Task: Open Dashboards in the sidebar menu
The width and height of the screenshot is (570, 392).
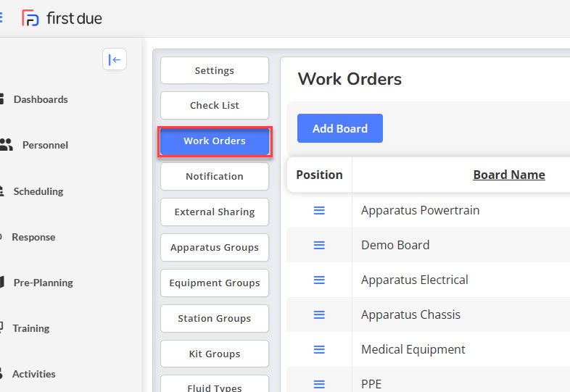Action: click(x=41, y=99)
